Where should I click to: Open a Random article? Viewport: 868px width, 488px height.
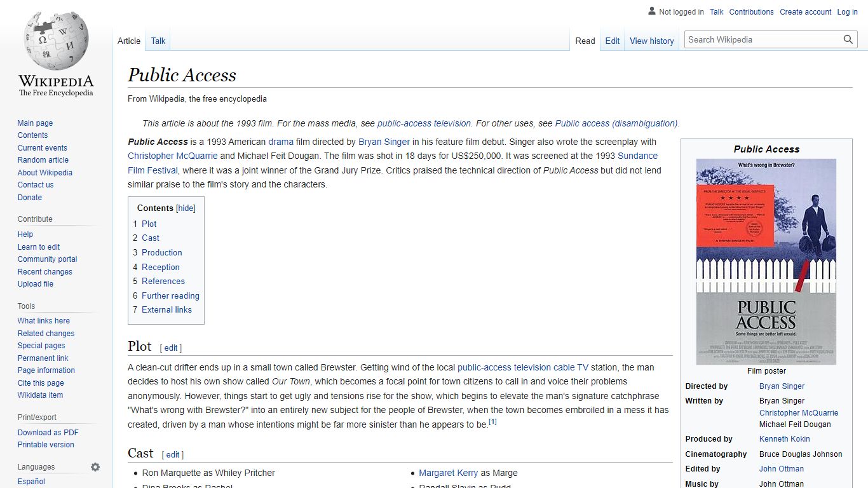pos(43,160)
